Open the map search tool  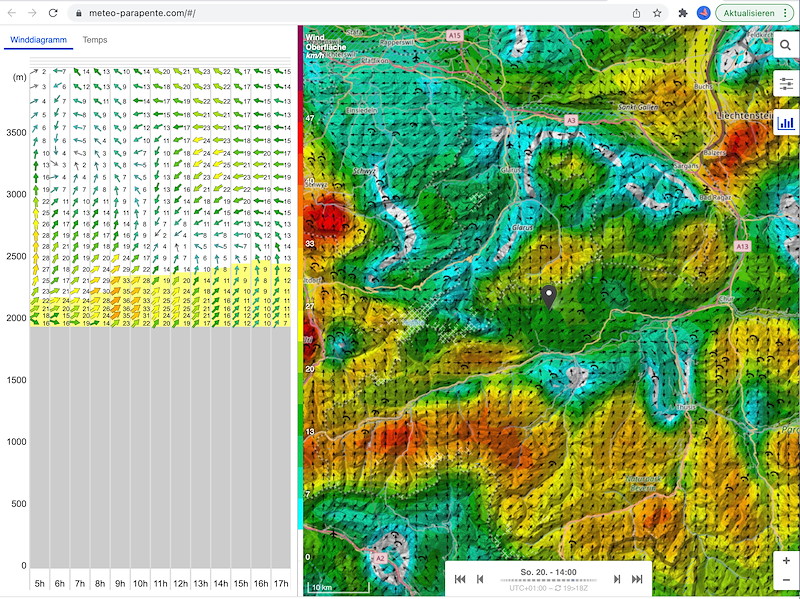tap(785, 45)
